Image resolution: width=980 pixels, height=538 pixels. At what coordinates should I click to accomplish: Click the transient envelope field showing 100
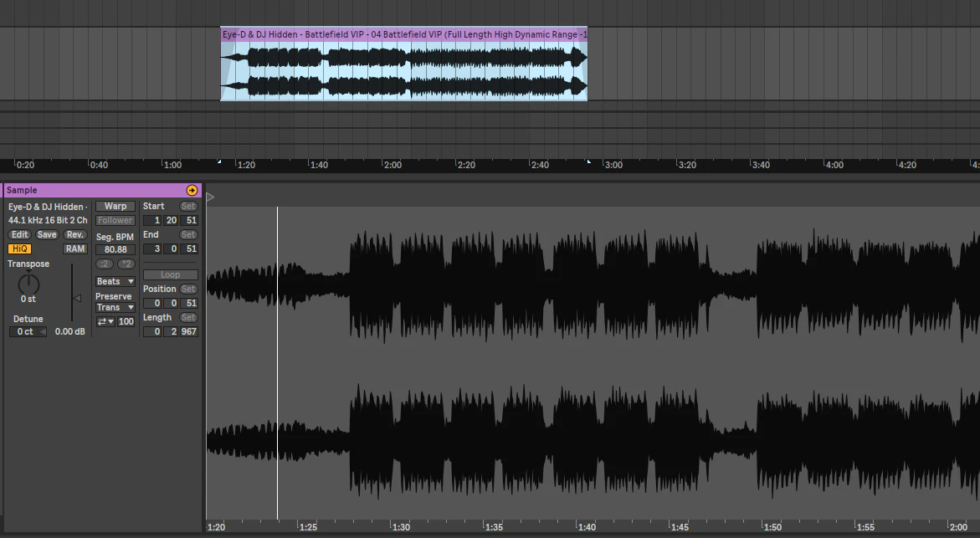click(126, 322)
